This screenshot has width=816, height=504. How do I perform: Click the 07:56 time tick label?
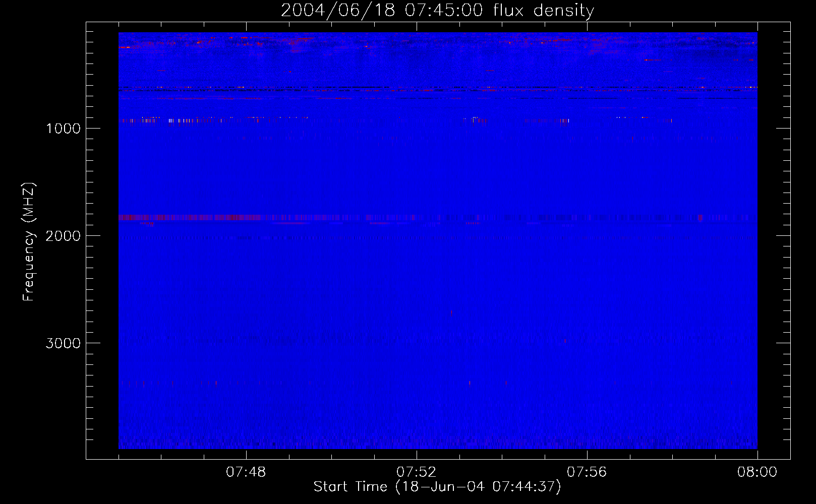[587, 472]
